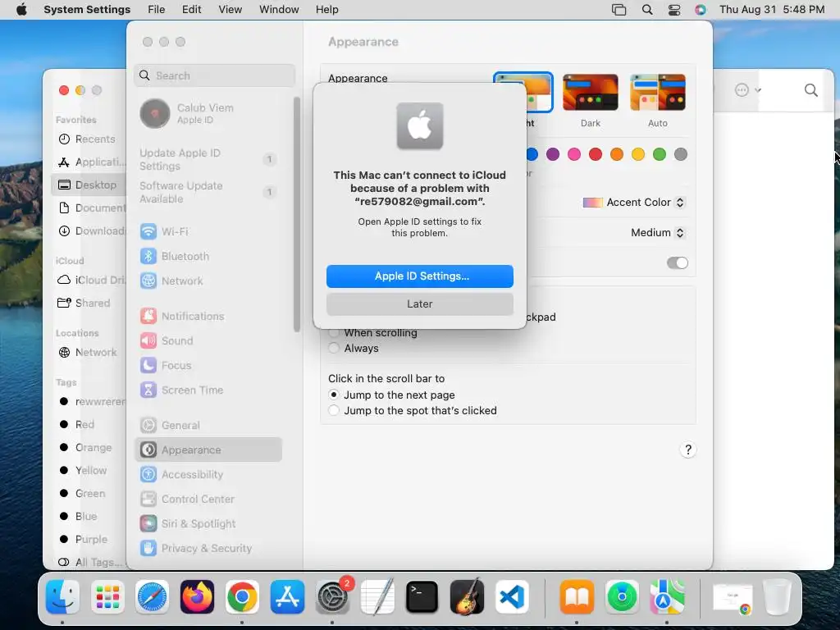Open the App Store from the Dock
Image resolution: width=840 pixels, height=630 pixels.
(287, 597)
